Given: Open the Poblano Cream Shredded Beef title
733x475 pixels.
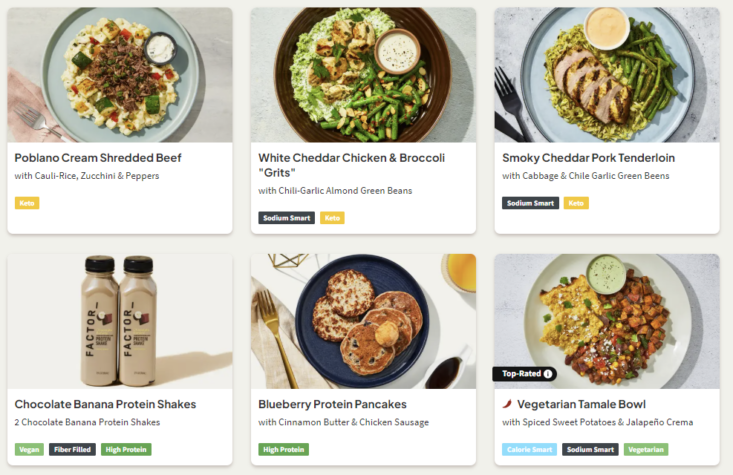Looking at the screenshot, I should (98, 158).
